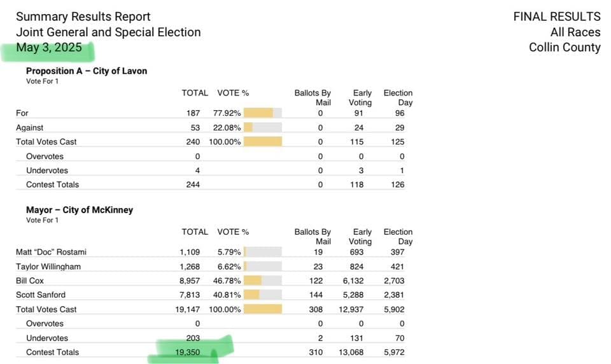Image resolution: width=611 pixels, height=364 pixels.
Task: Select the Bill Cox candidate name
Action: (x=30, y=281)
